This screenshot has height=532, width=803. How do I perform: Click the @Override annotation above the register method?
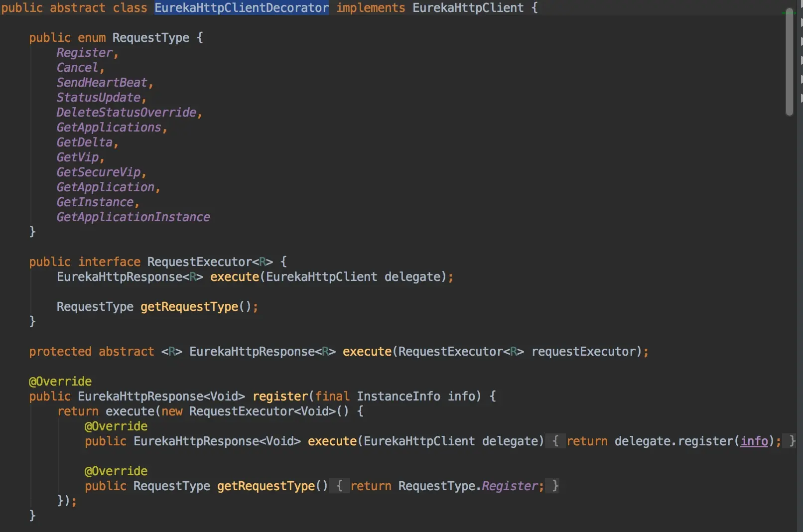(x=60, y=382)
